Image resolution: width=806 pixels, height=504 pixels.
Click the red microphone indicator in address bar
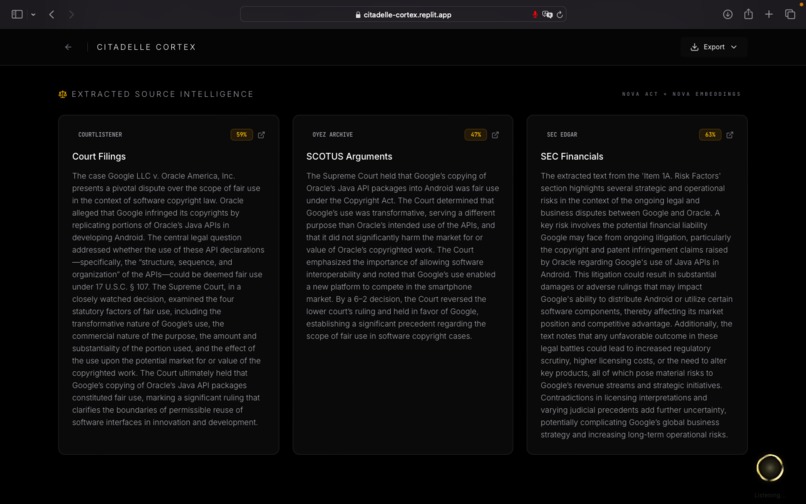click(x=535, y=14)
